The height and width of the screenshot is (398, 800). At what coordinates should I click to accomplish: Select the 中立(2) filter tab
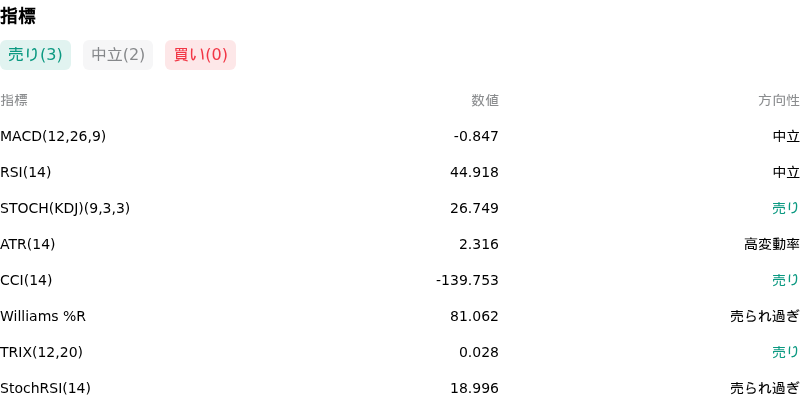click(118, 55)
